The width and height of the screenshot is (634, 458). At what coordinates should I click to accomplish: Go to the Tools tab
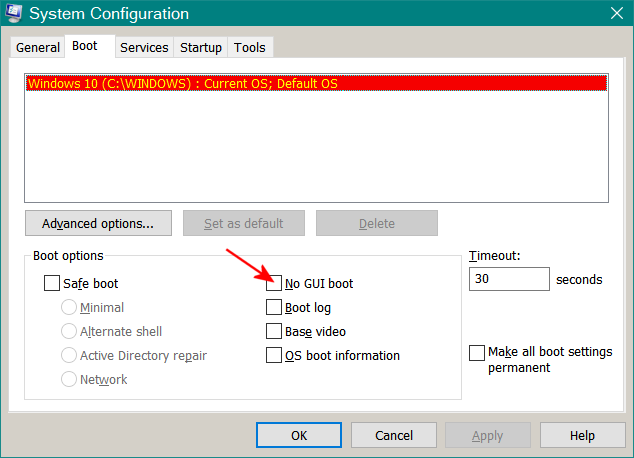coord(250,47)
